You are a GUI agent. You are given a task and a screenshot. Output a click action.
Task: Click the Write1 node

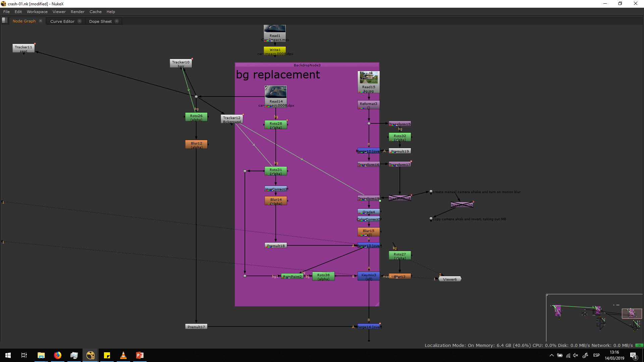tap(275, 50)
